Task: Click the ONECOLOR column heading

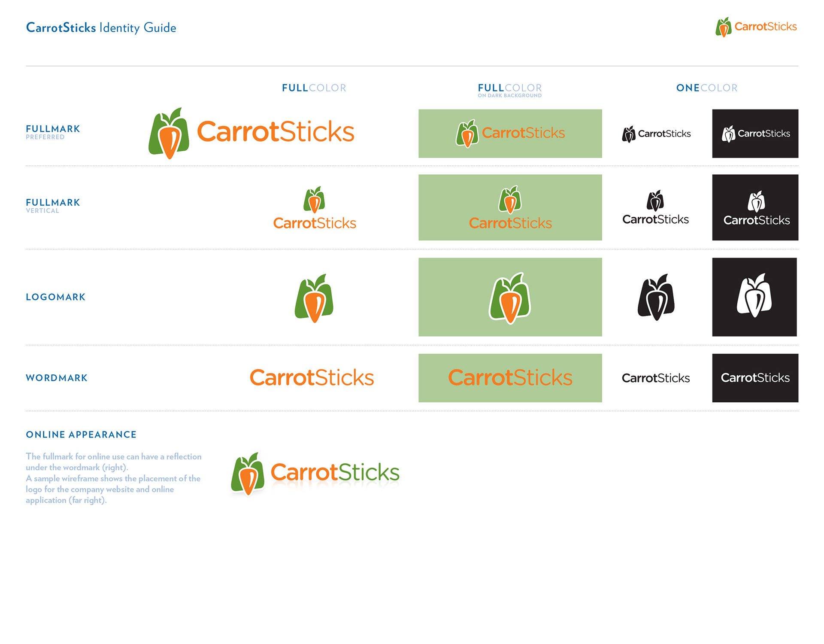Action: coord(707,88)
